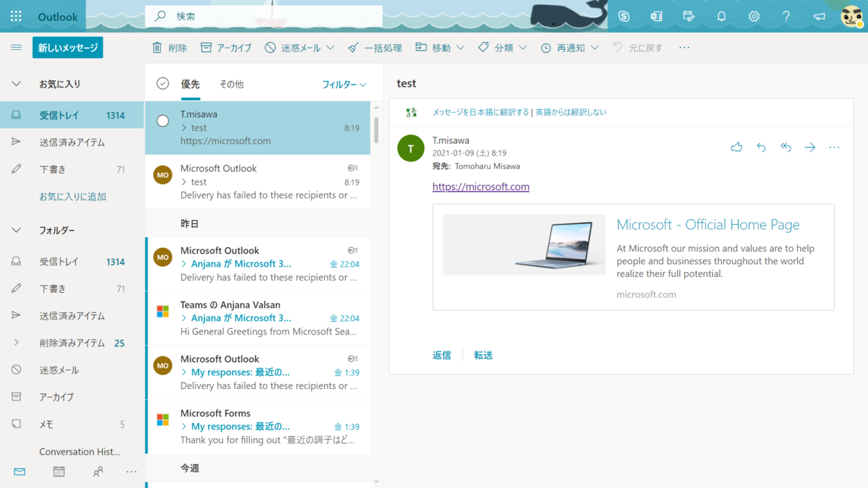The width and height of the screenshot is (868, 488).
Task: Open the account profile avatar
Action: (x=851, y=16)
